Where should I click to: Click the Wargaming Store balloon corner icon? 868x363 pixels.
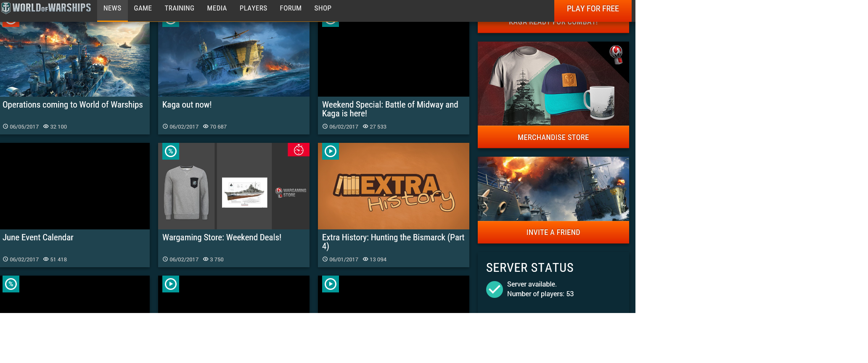coord(616,55)
